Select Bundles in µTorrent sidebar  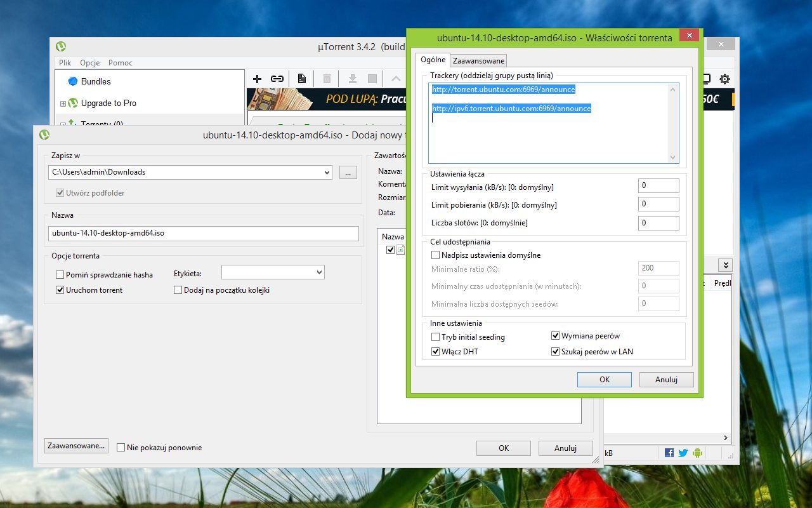(x=96, y=81)
